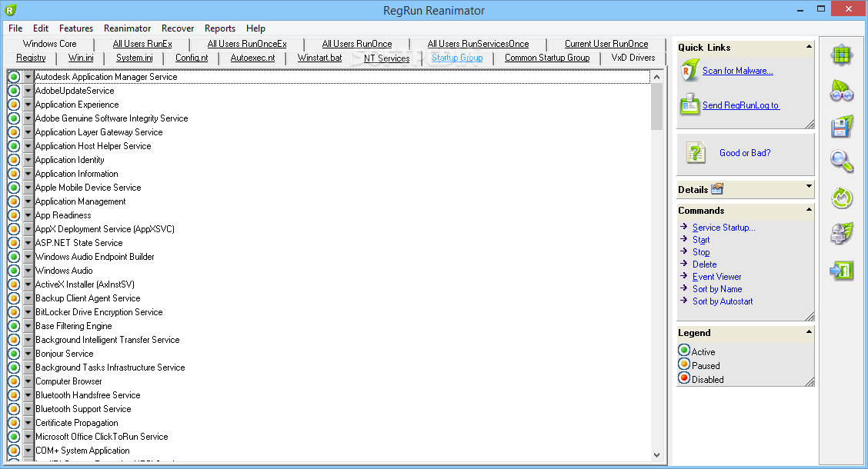Open dropdown arrow for App Readiness

click(28, 215)
